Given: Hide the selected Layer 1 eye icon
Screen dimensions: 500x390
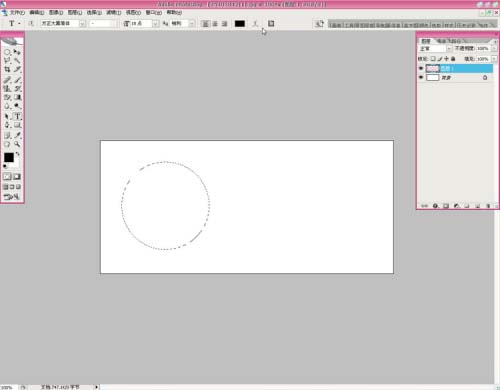Looking at the screenshot, I should 421,68.
